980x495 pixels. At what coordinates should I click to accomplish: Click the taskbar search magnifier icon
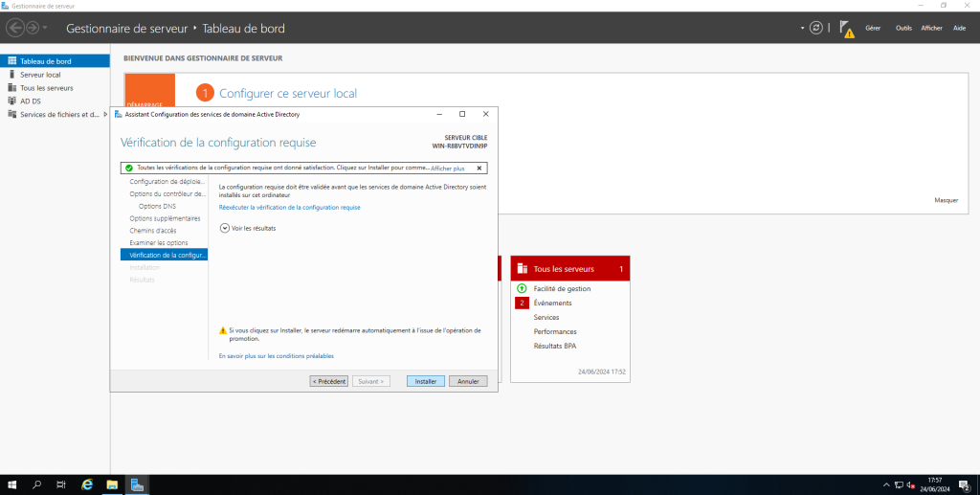click(37, 484)
